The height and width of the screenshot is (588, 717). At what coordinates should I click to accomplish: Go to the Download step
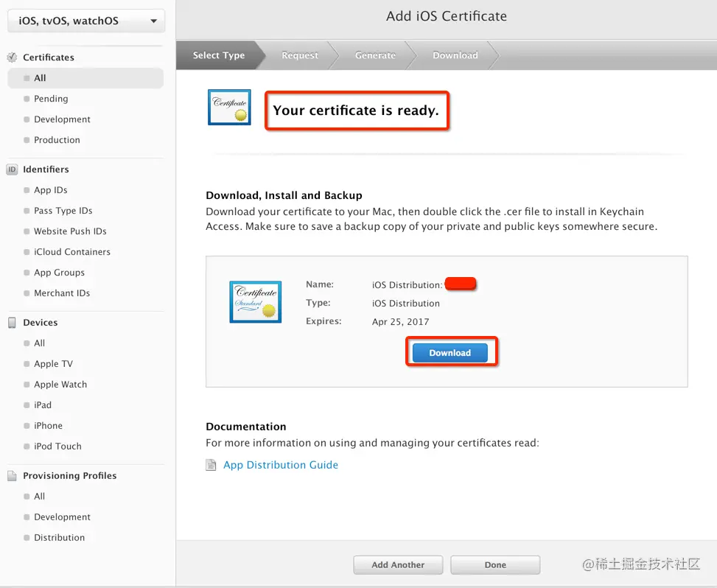coord(455,55)
